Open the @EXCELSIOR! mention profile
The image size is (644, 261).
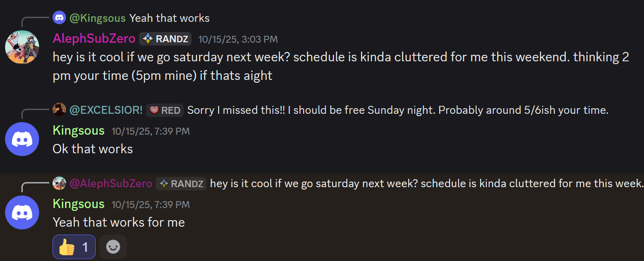pyautogui.click(x=106, y=110)
